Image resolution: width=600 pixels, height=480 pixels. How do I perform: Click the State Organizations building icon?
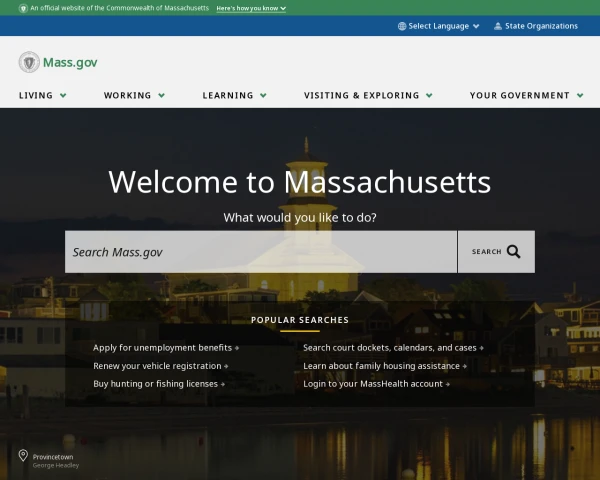click(497, 26)
